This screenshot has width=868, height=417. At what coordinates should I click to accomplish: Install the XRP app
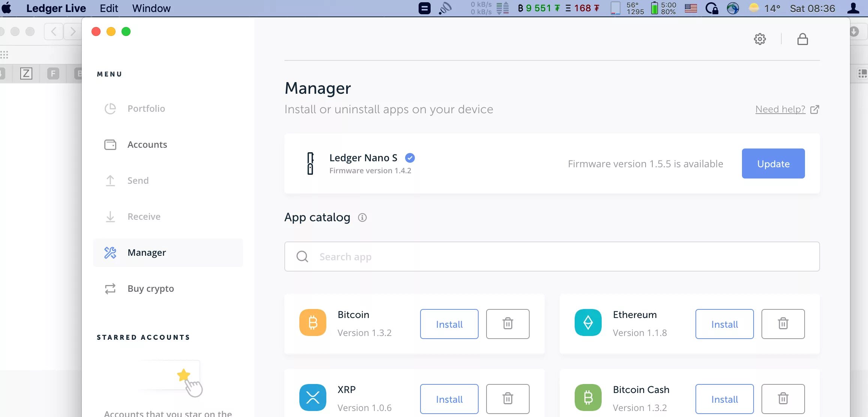click(449, 399)
